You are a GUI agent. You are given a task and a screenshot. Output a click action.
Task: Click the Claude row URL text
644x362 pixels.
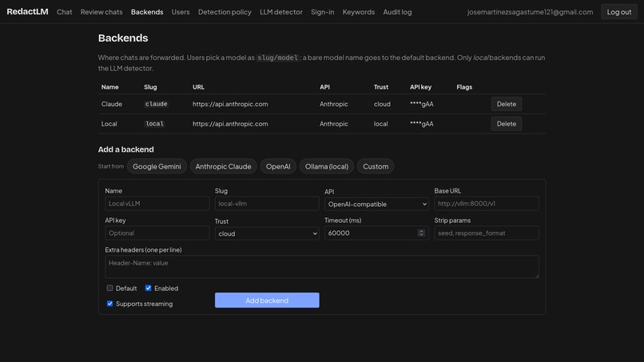(230, 104)
